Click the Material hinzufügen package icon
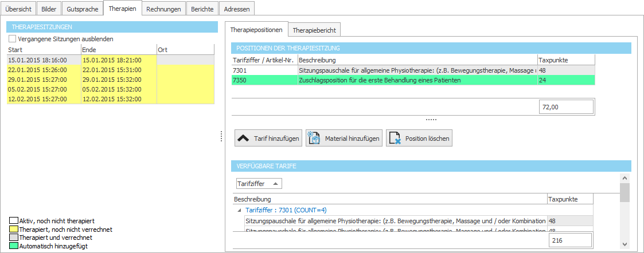 (314, 138)
